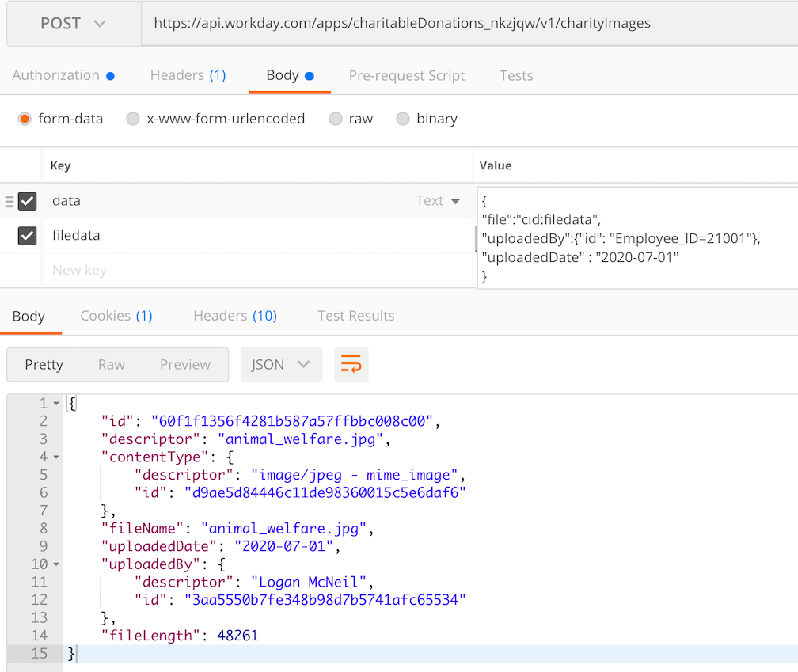
Task: Collapse the contentType object at line 4
Action: pyautogui.click(x=56, y=457)
